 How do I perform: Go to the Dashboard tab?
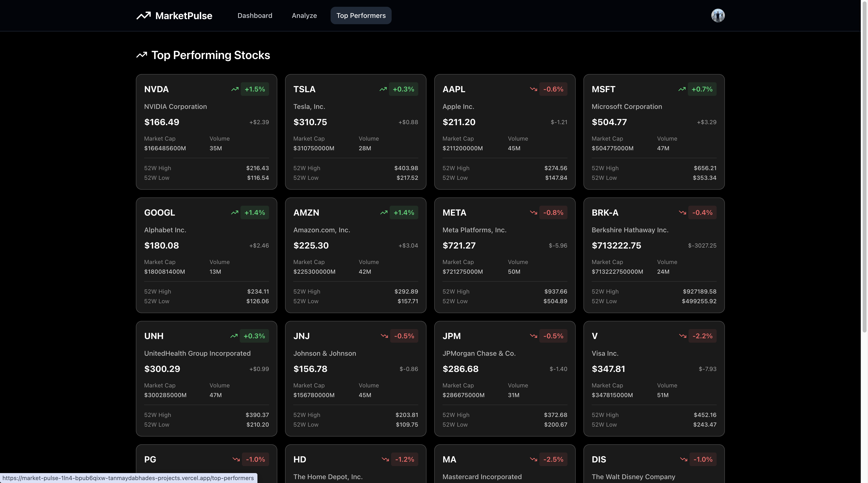[255, 15]
